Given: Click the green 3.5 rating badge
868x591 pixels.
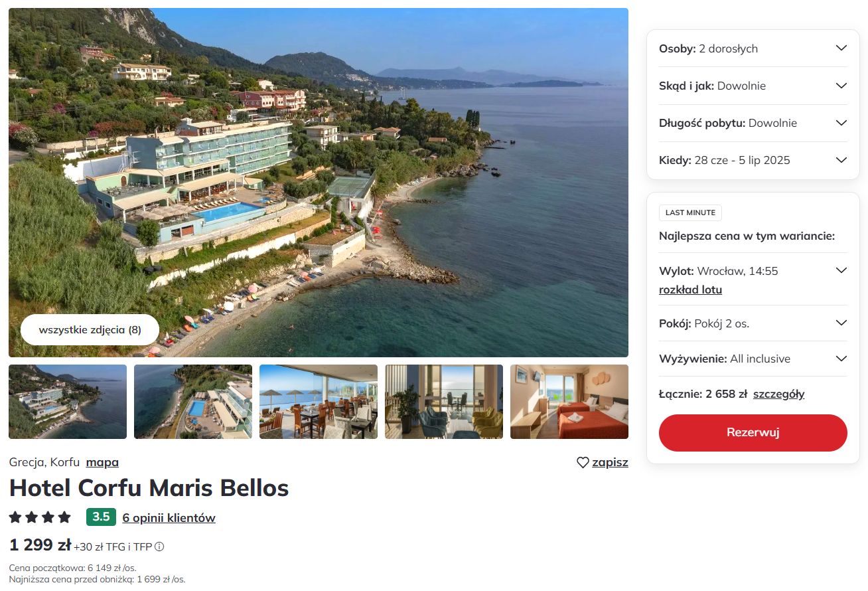Looking at the screenshot, I should tap(101, 517).
